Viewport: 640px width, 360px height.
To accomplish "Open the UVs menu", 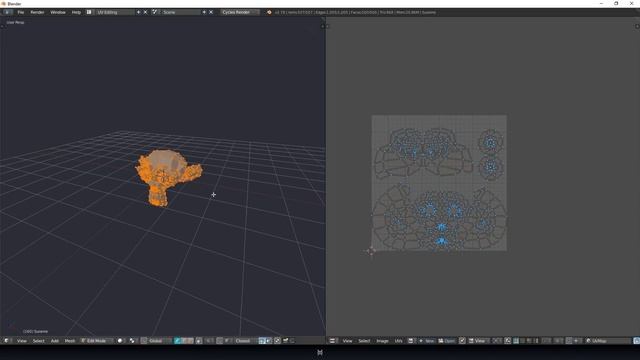I will 398,341.
